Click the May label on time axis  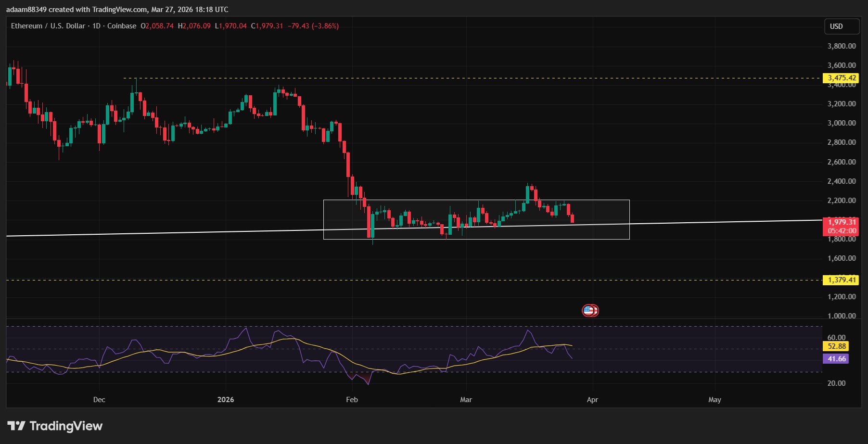tap(715, 400)
